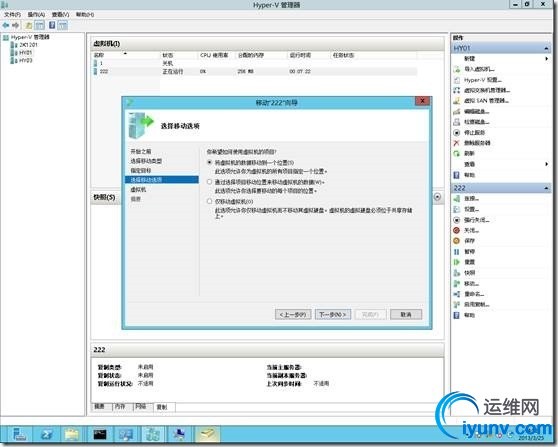This screenshot has height=447, width=558.
Task: Click 暂停 (Pause) for VM 222
Action: [469, 252]
